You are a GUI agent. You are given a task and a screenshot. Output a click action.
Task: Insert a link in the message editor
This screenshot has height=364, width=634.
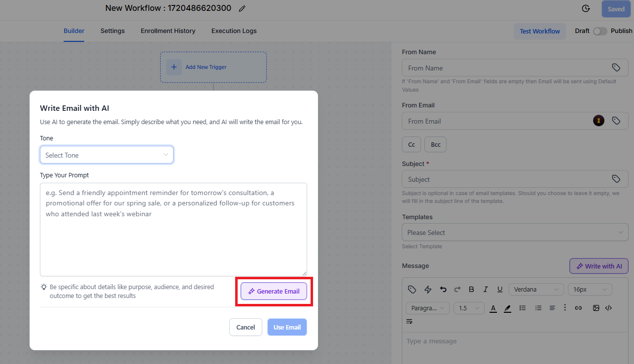(x=579, y=308)
